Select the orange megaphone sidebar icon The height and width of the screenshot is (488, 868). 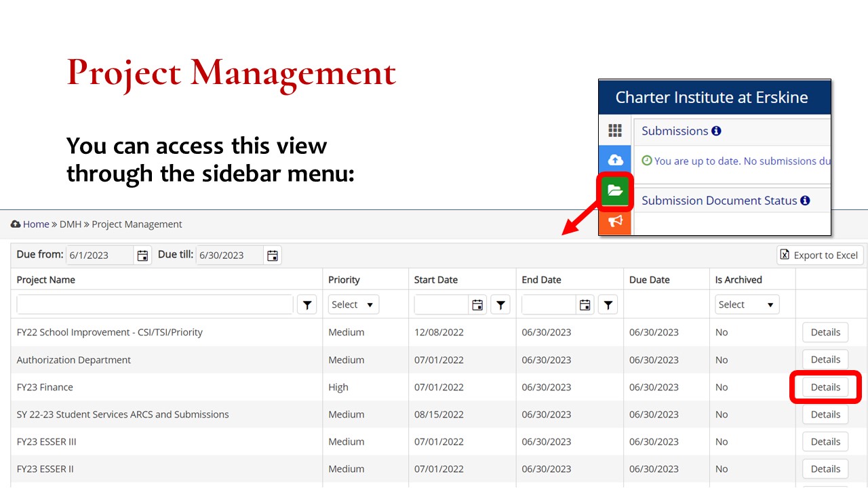[x=615, y=222]
